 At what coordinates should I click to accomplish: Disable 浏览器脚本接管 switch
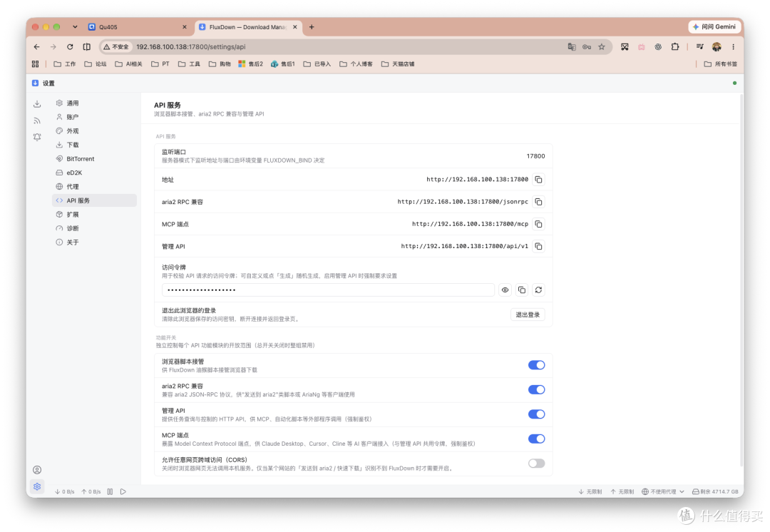pos(536,365)
